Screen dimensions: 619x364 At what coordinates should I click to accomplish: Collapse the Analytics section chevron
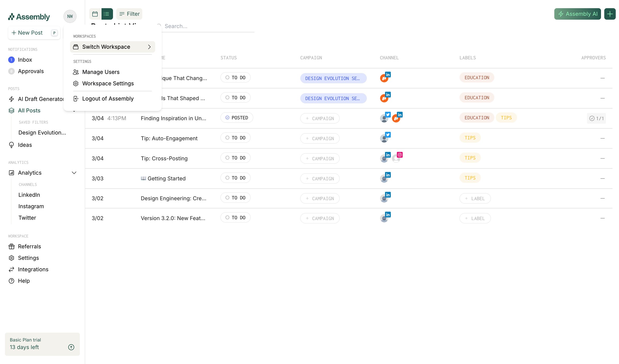tap(74, 173)
